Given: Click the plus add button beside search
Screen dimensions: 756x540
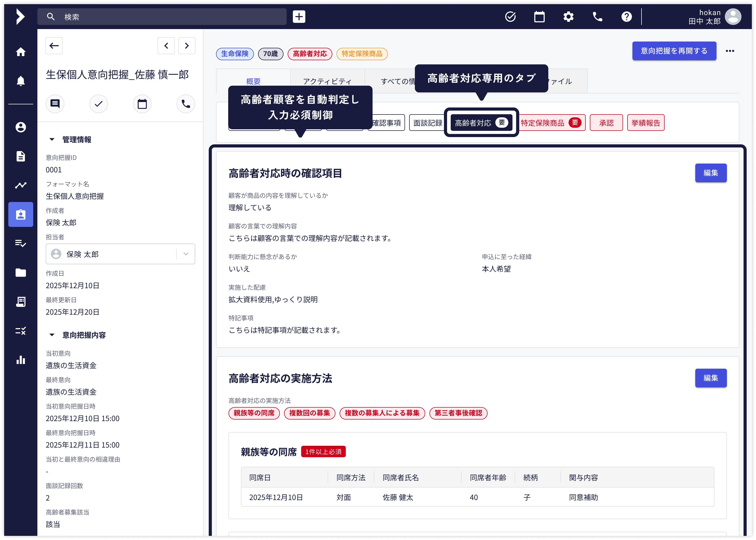Looking at the screenshot, I should tap(299, 17).
